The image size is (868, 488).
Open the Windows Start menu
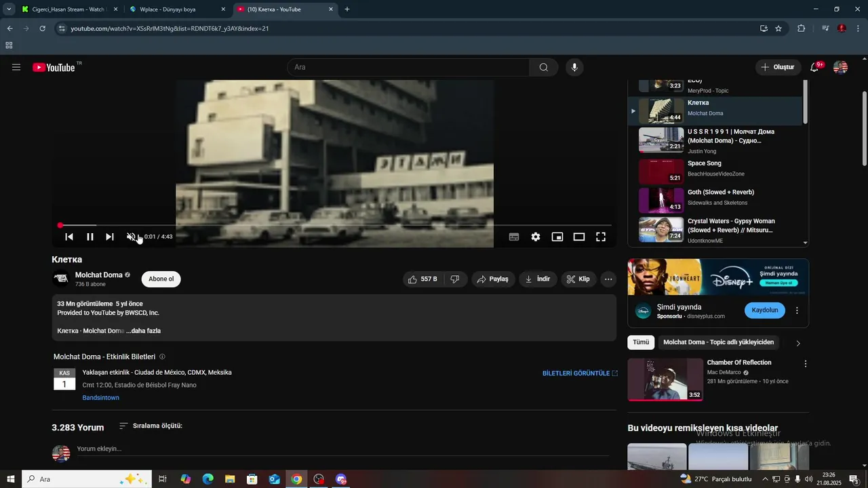(x=10, y=479)
